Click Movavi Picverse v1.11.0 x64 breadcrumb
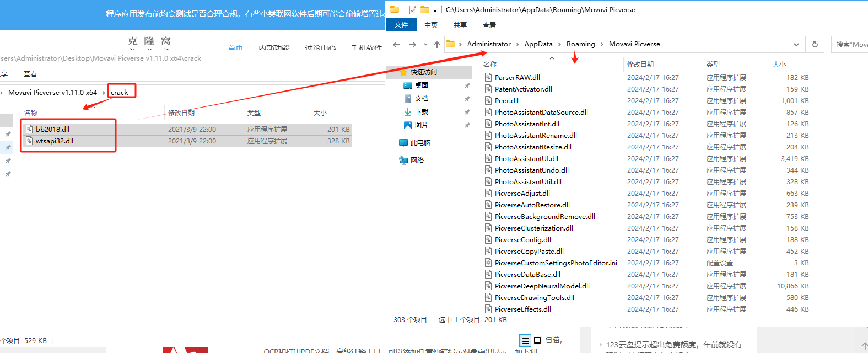The image size is (868, 353). click(x=52, y=92)
